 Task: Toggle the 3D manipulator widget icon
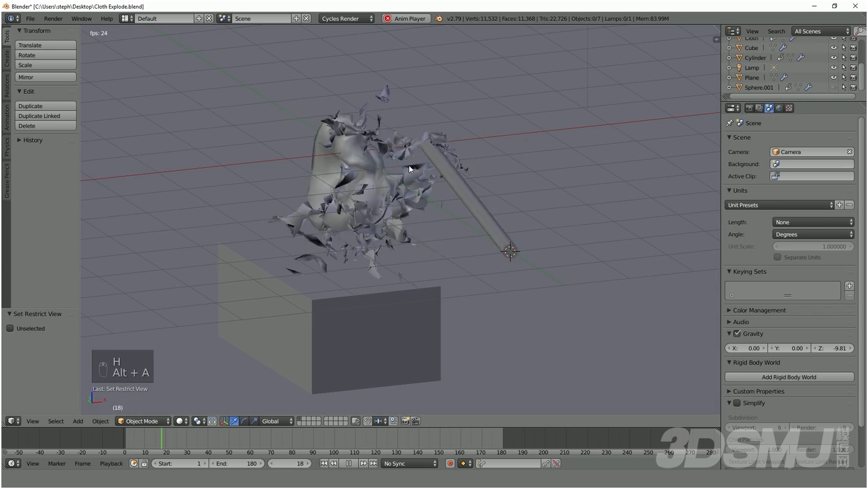click(x=224, y=421)
